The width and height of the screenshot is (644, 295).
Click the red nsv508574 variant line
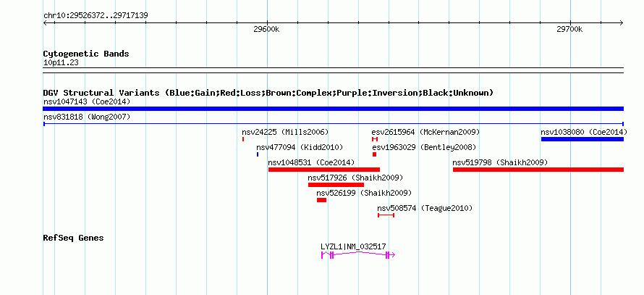[x=386, y=215]
